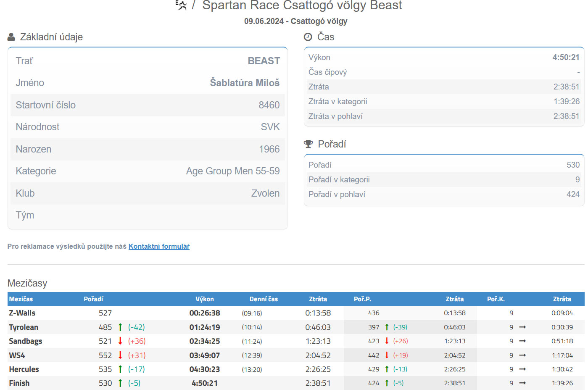The image size is (588, 392).
Task: Select the Sandbags split row label
Action: pyautogui.click(x=26, y=341)
